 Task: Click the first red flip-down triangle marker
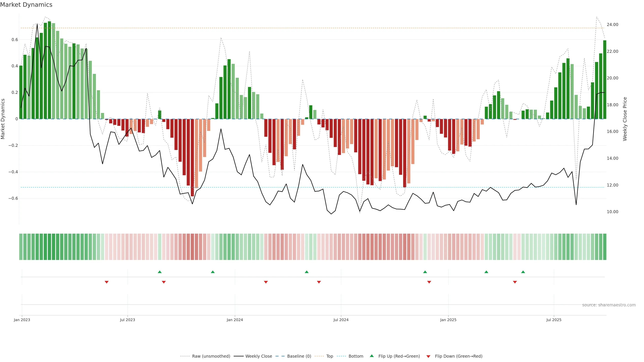(x=106, y=282)
